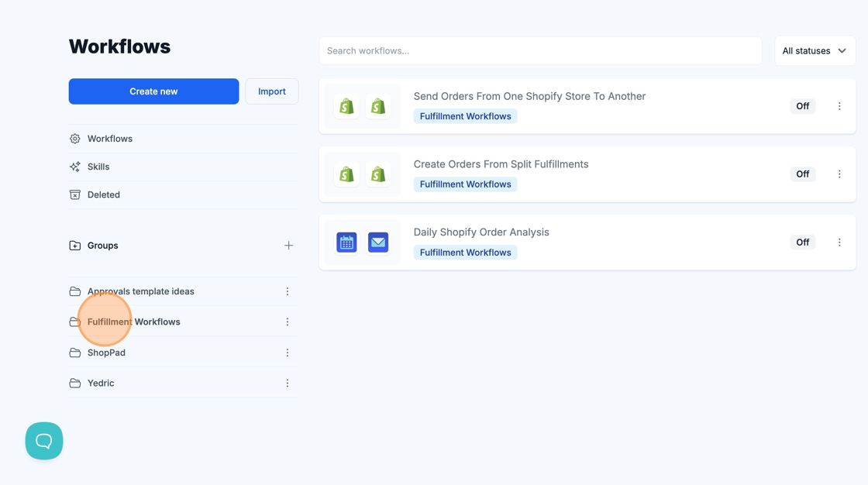Open the three-dot menu for Yedric group

287,383
